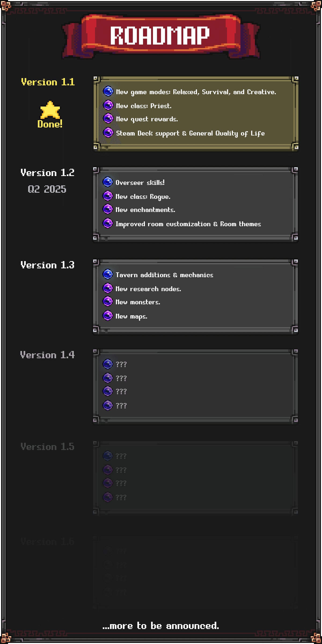Select the Version 1.4 heading

(47, 355)
